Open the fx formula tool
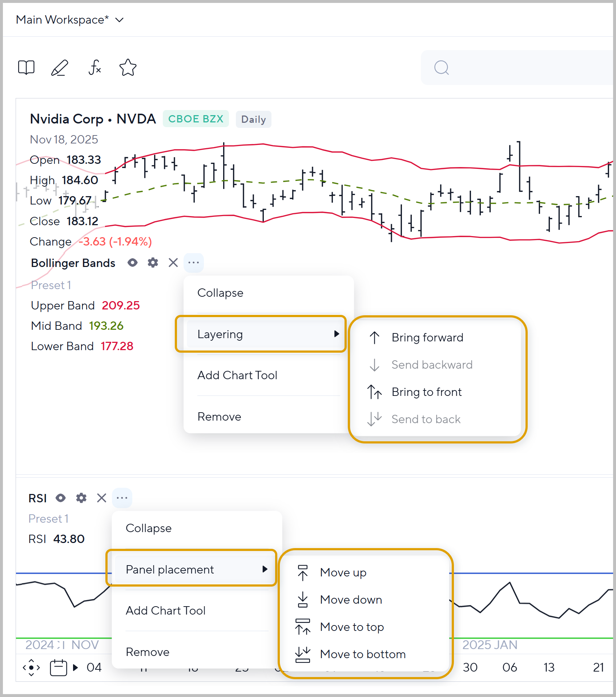This screenshot has height=697, width=616. click(x=94, y=68)
